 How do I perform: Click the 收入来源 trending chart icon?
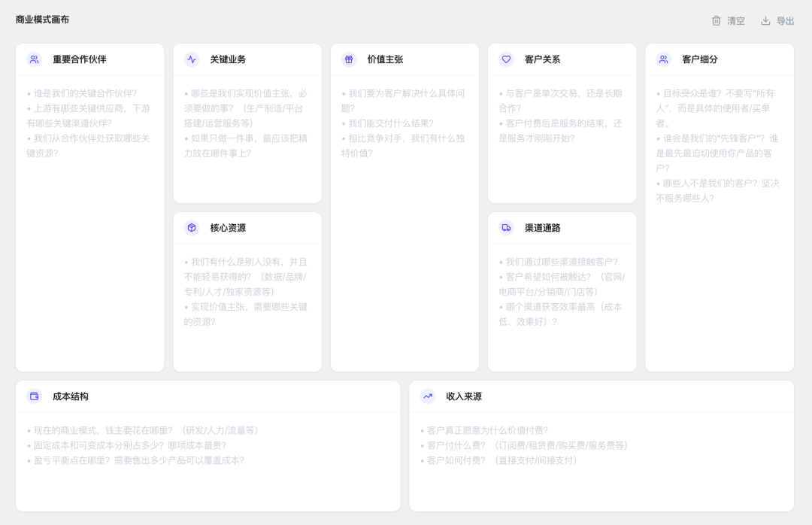[x=428, y=396]
